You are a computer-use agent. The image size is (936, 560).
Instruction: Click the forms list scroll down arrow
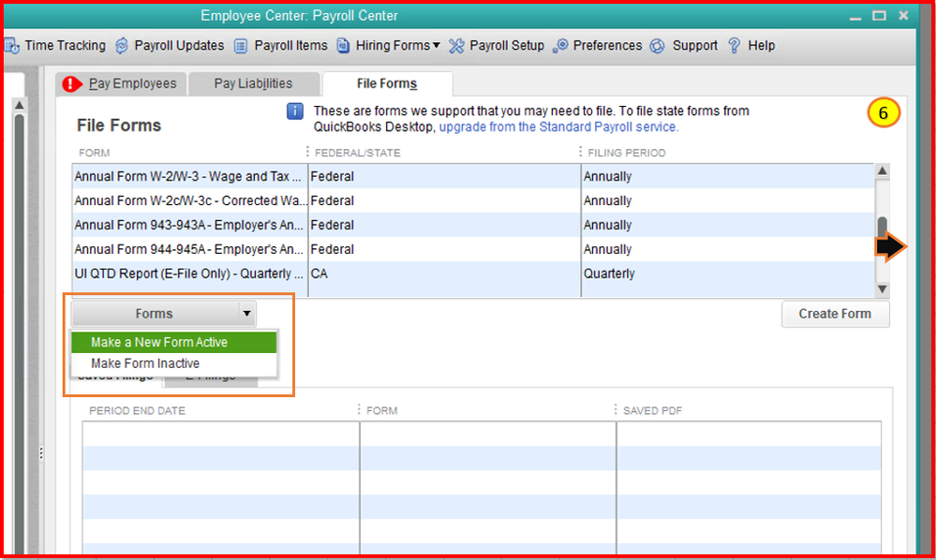[x=883, y=289]
